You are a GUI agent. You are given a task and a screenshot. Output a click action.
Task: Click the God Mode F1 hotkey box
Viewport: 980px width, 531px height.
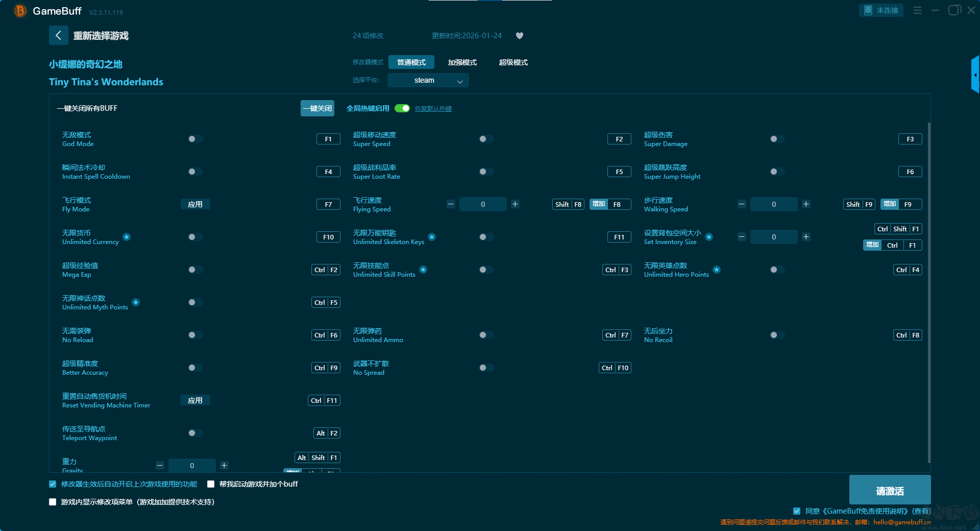tap(329, 139)
